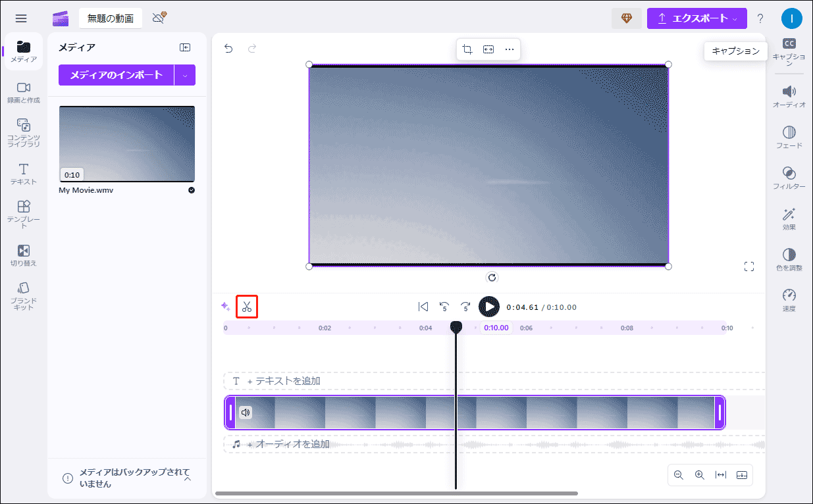Open the メディア sidebar tab
The image size is (813, 504).
click(x=24, y=51)
